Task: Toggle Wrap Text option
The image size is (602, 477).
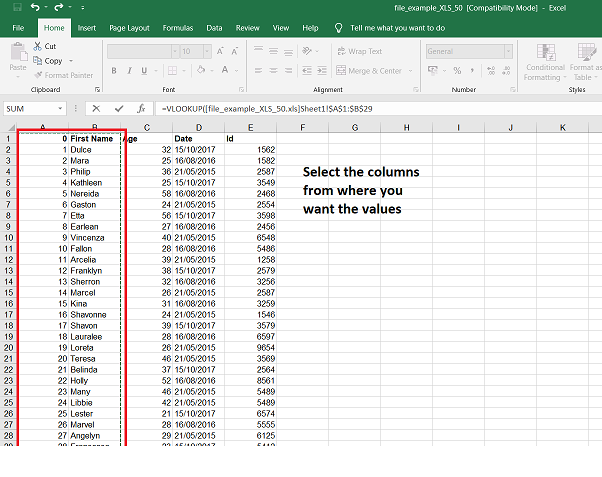Action: 359,51
